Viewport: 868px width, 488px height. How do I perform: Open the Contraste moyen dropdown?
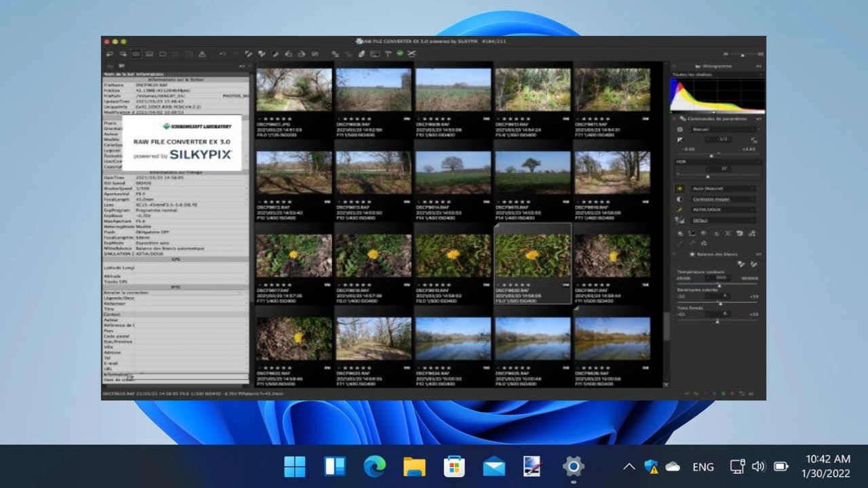[724, 199]
